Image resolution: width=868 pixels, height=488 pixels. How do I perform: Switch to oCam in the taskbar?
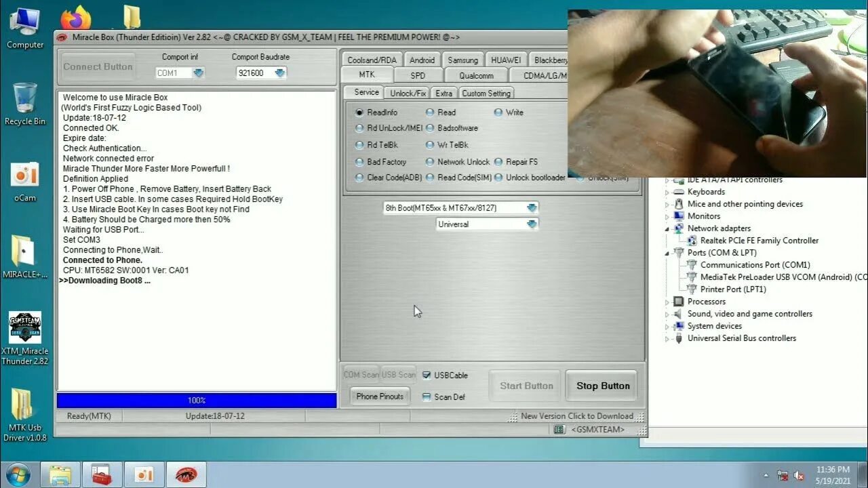point(144,474)
